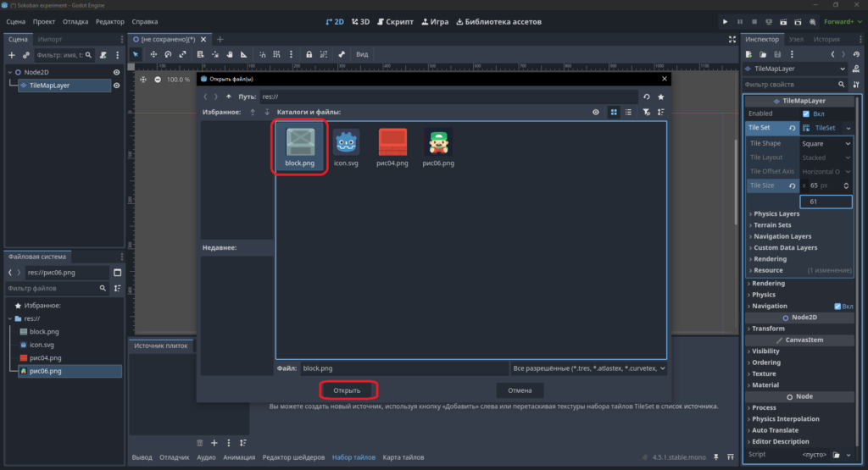Open Библиотека ассетов workspace
The image size is (868, 470).
498,21
